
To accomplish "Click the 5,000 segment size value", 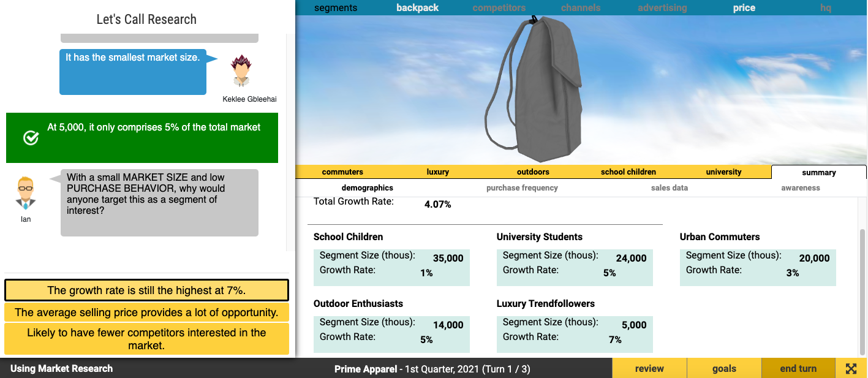I will coord(634,325).
